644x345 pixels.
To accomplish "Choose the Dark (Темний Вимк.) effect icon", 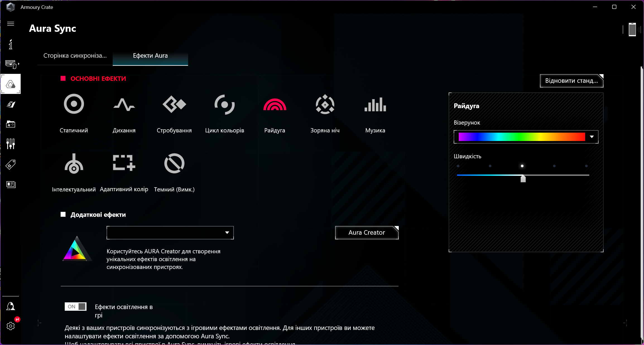I will (174, 163).
